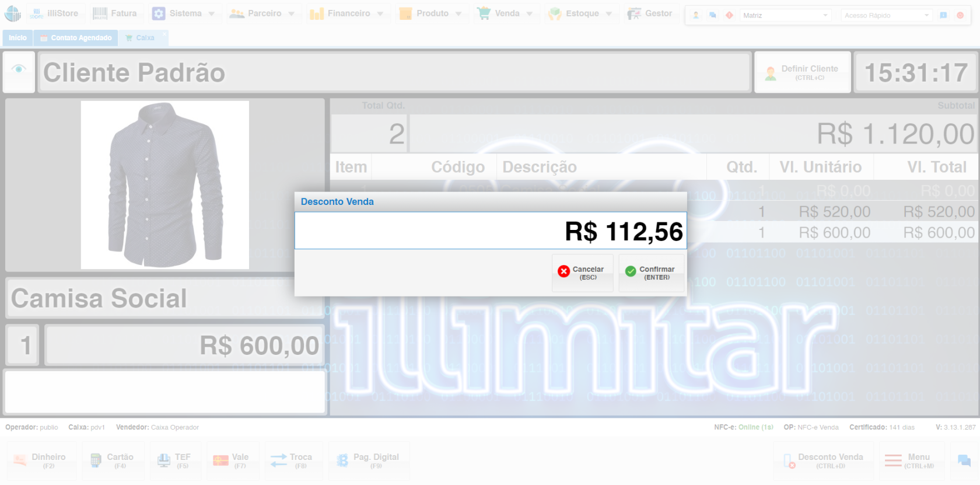This screenshot has height=485, width=980.
Task: Open the Pag. Digital payment option
Action: click(369, 461)
